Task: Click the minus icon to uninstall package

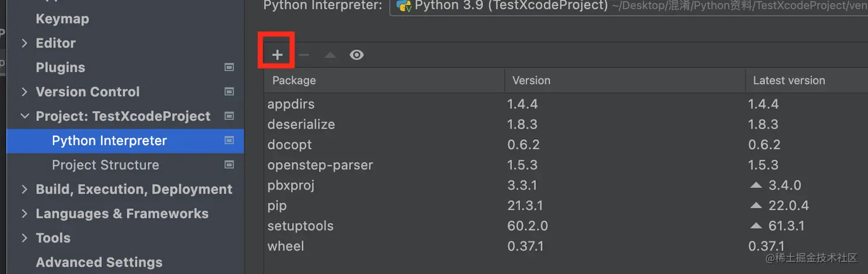Action: pyautogui.click(x=304, y=55)
